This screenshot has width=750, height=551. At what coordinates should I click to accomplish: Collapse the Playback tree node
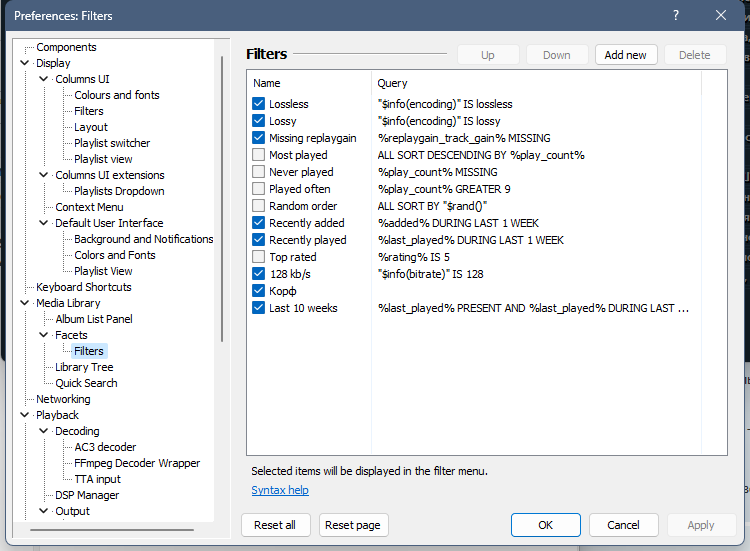pos(25,415)
